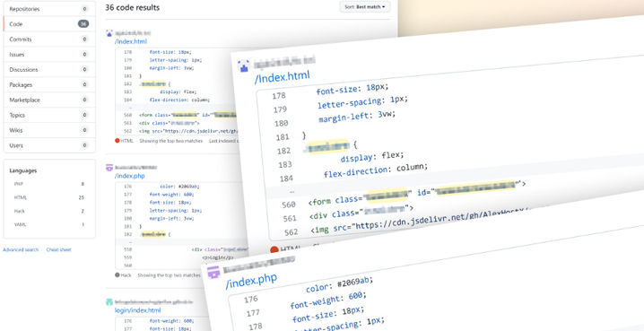
Task: Open the Discussions category
Action: [x=49, y=70]
